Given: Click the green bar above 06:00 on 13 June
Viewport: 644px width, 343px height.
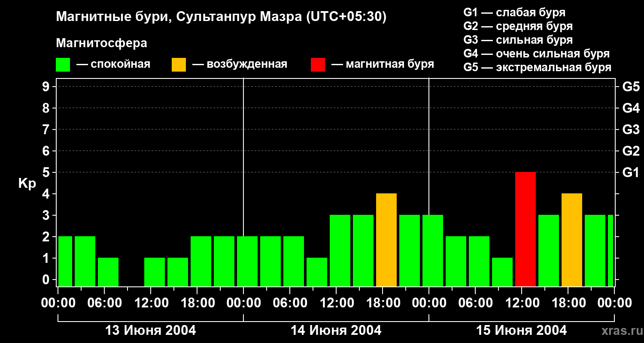Looking at the screenshot, I should [108, 272].
